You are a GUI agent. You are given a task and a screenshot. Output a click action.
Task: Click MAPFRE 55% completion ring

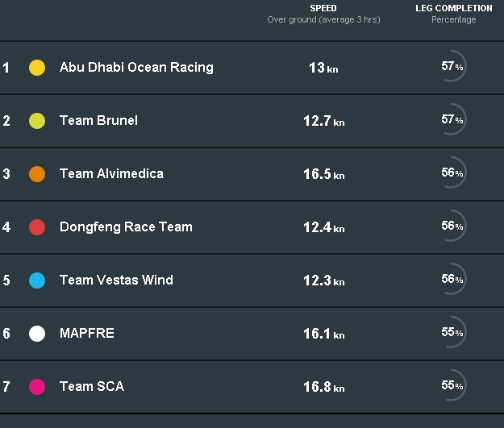[452, 331]
